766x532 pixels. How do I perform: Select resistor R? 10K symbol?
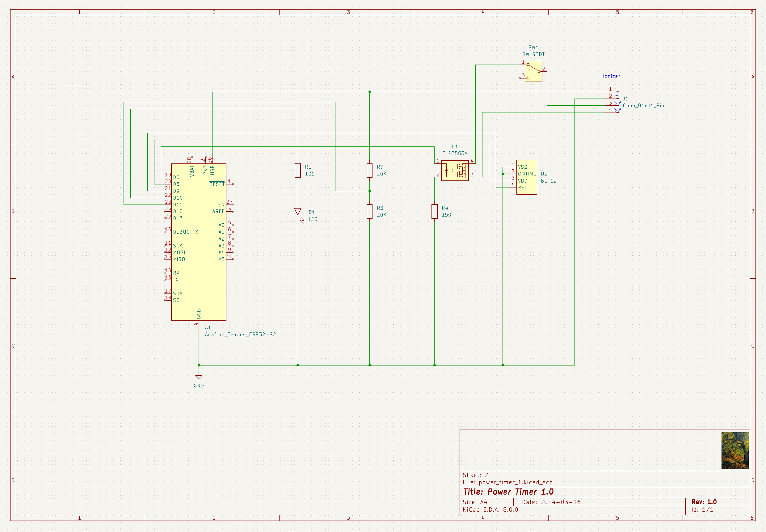click(369, 170)
